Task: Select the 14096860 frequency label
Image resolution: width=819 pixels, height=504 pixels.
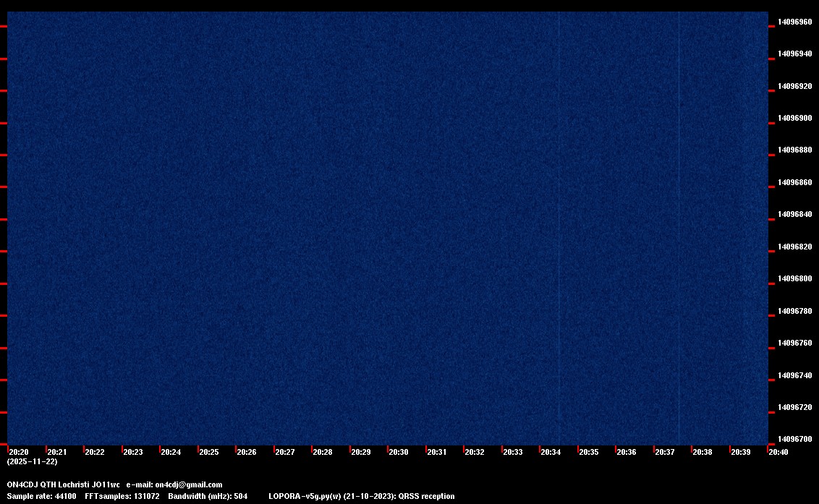Action: [x=795, y=182]
